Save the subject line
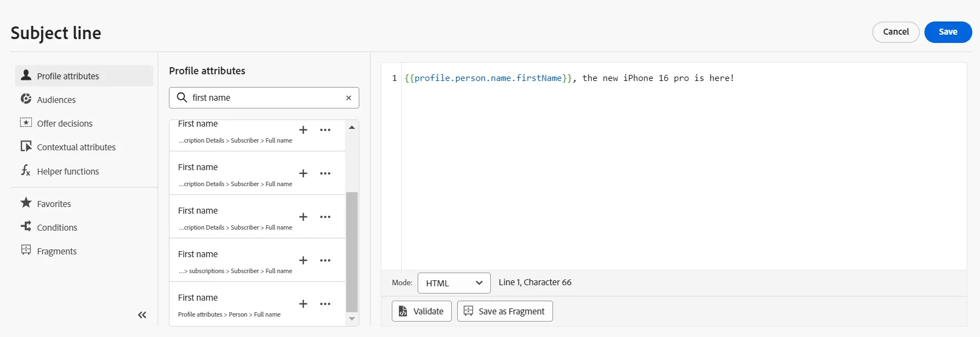 click(948, 32)
